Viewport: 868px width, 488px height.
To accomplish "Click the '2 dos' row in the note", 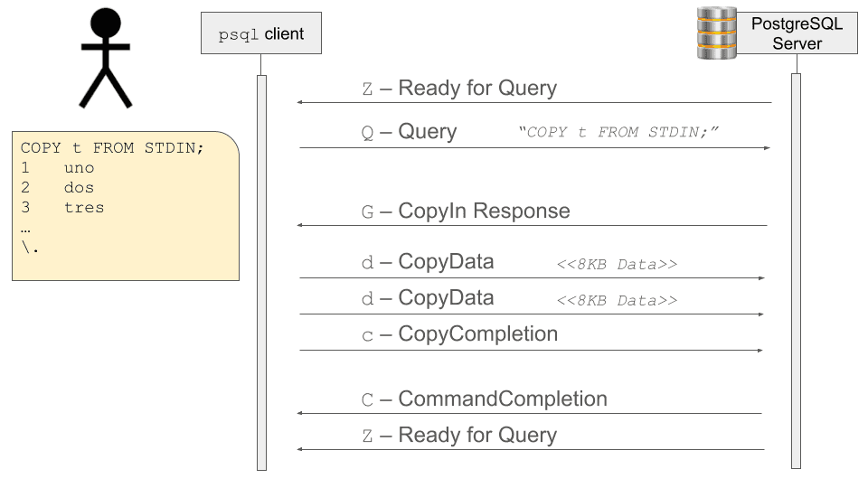I will (x=58, y=188).
